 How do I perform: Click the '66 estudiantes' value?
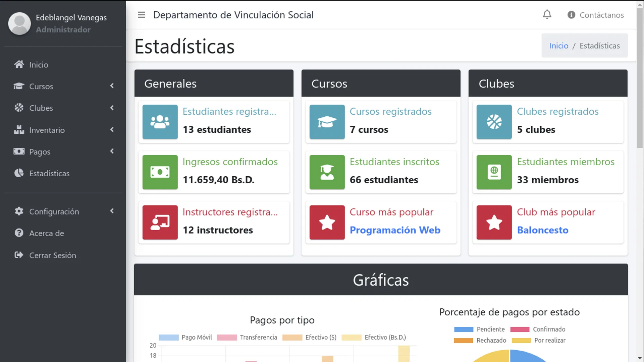pos(384,180)
